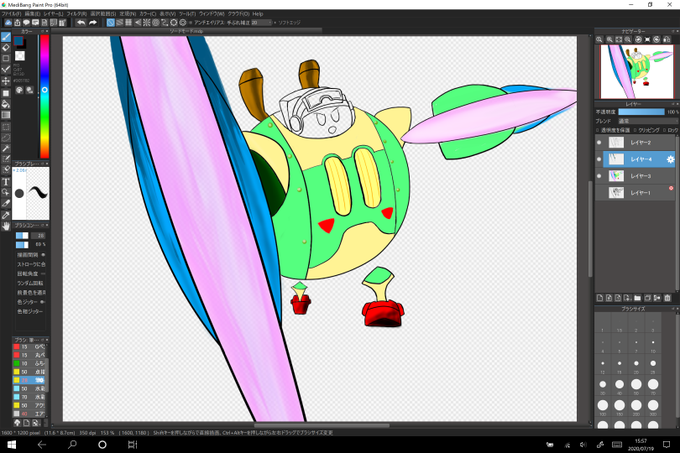Adjust the layer opacity blue slider
Screen dimensions: 680x453
[641, 112]
